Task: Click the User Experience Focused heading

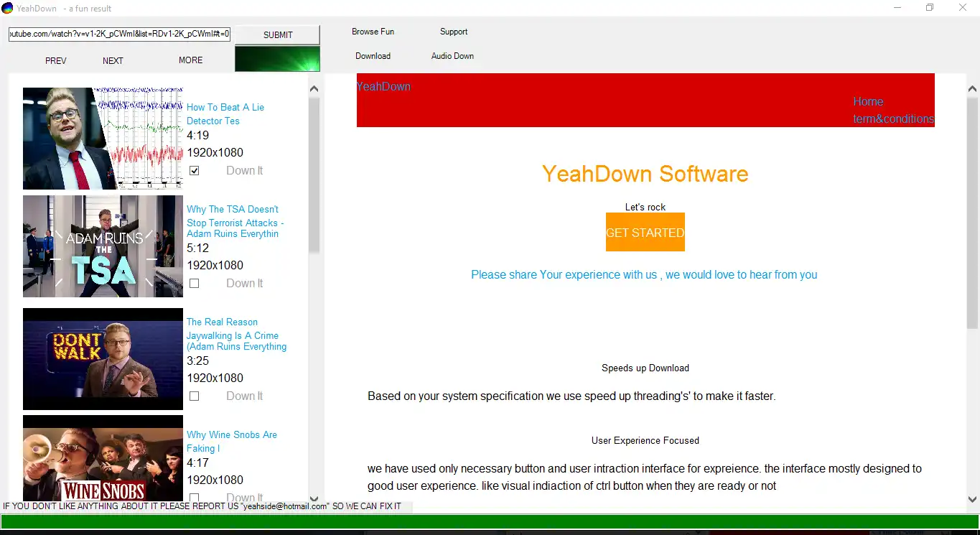Action: [x=645, y=441]
